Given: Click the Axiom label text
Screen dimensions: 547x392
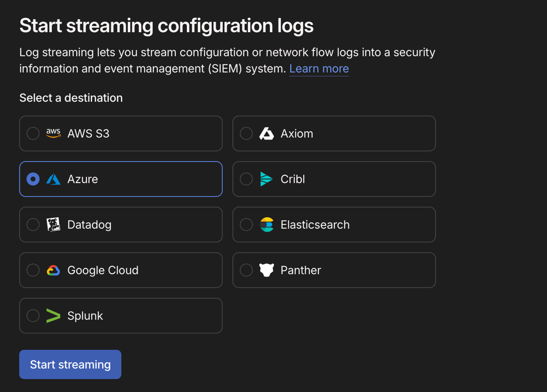Looking at the screenshot, I should point(297,134).
